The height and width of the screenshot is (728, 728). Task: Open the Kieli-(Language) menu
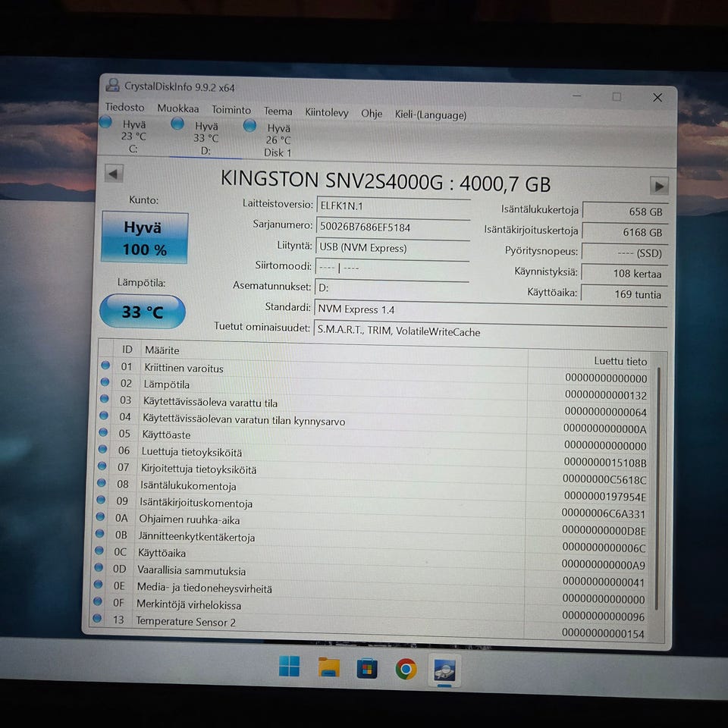click(x=431, y=115)
